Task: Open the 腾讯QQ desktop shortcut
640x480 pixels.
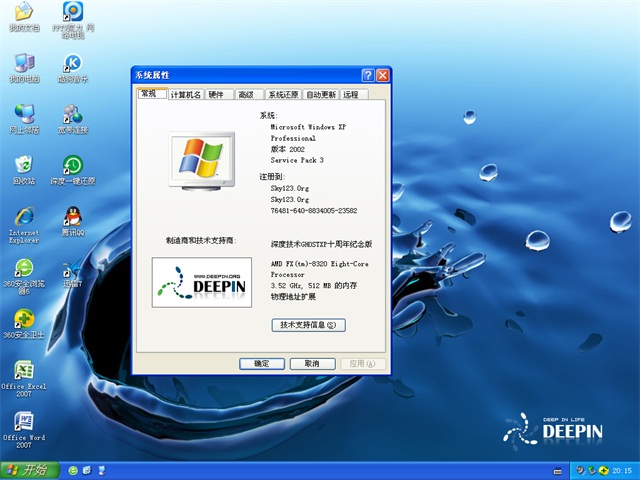Action: pos(72,216)
